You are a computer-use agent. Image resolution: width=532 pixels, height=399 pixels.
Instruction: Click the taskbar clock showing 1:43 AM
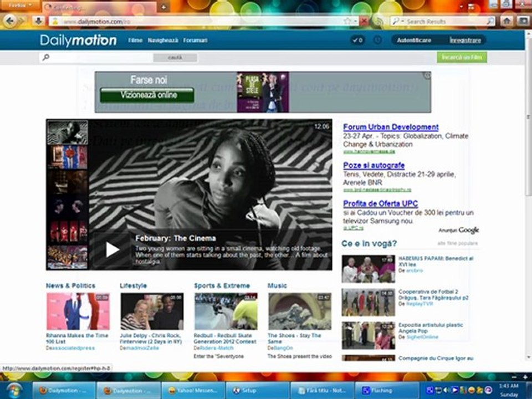[509, 390]
